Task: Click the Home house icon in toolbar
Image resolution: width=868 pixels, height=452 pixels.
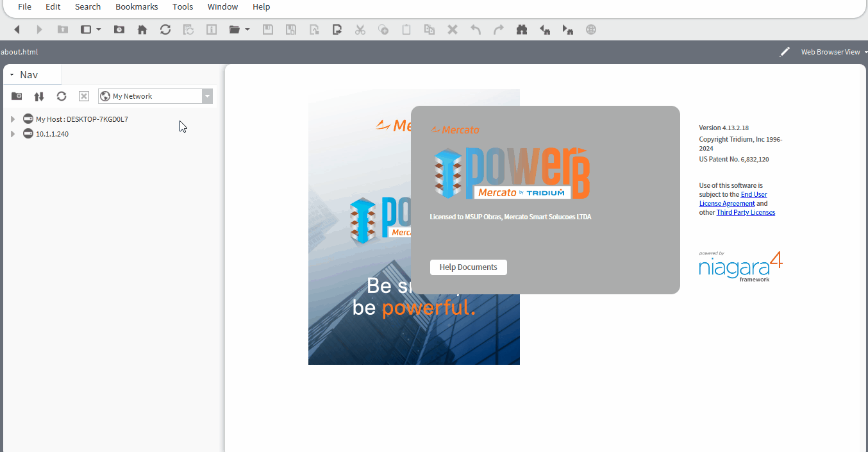Action: (x=142, y=29)
